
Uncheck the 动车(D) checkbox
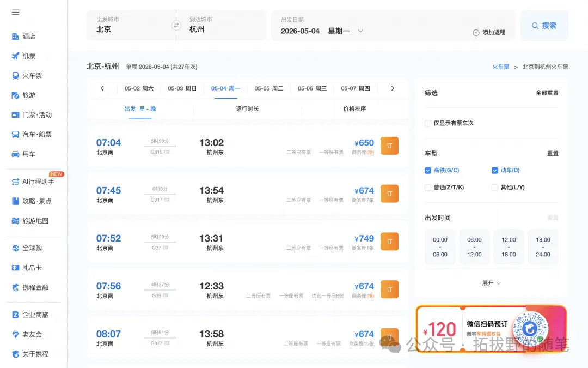(494, 171)
